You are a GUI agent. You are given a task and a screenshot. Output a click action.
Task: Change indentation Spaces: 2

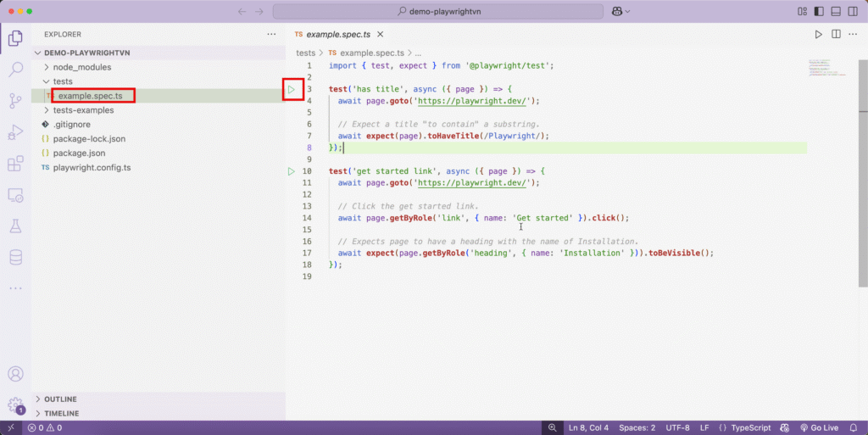point(637,428)
